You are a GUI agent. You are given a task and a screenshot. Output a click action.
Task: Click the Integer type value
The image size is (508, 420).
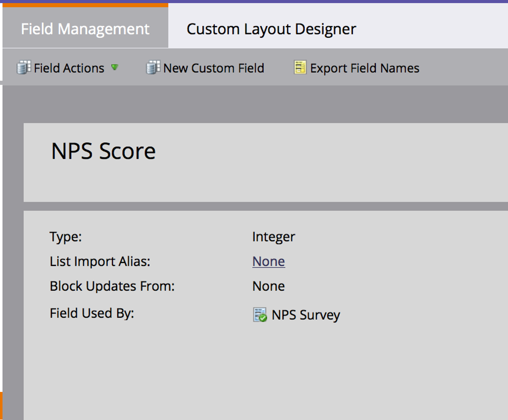click(x=273, y=237)
